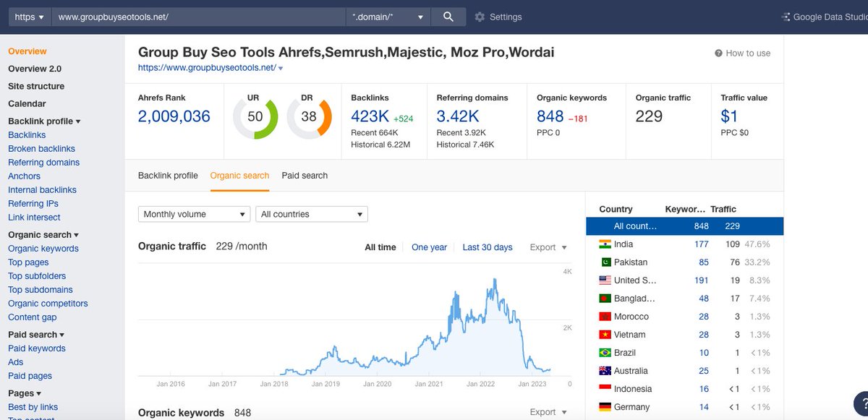Open Google Data Studio integration
The width and height of the screenshot is (868, 420).
(x=824, y=17)
